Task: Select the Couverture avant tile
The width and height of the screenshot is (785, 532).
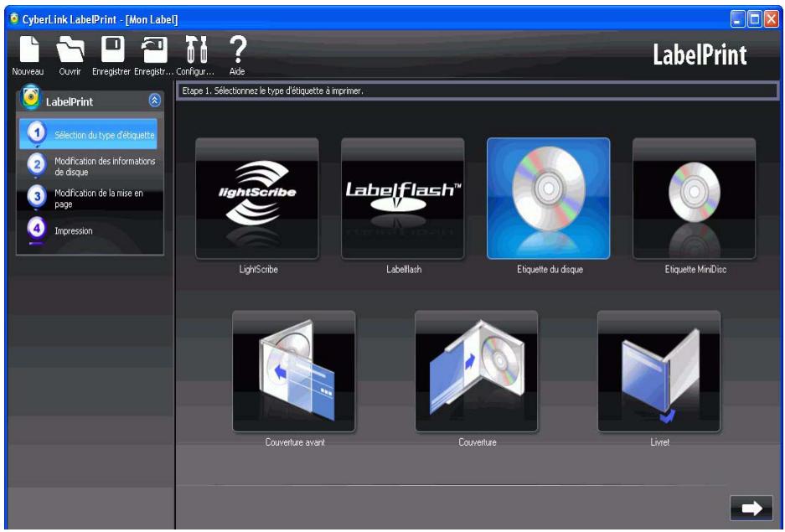Action: point(294,371)
